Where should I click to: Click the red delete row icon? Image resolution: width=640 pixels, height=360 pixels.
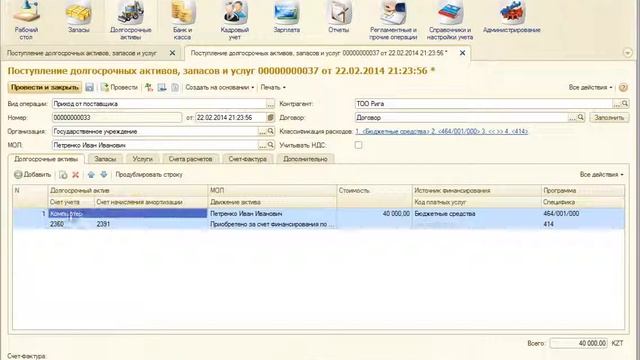pos(76,175)
